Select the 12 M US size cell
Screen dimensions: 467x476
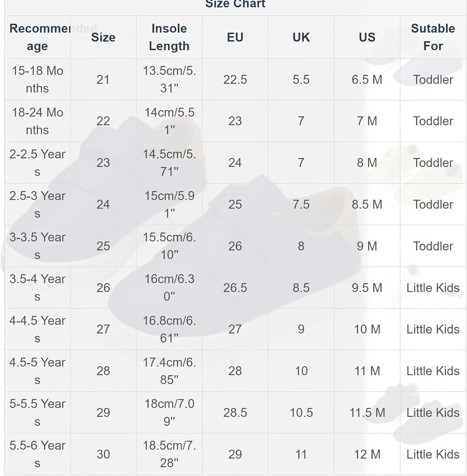pos(367,454)
